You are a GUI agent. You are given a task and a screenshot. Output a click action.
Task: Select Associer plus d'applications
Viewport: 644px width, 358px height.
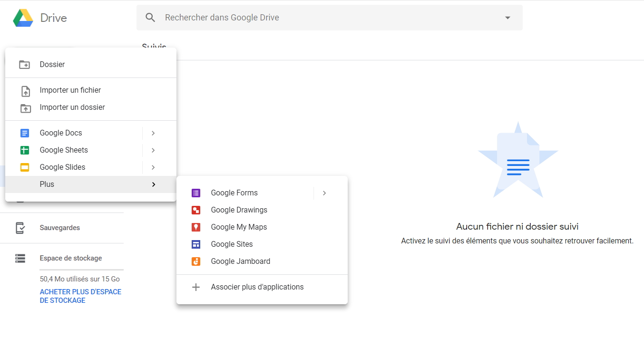(x=262, y=287)
